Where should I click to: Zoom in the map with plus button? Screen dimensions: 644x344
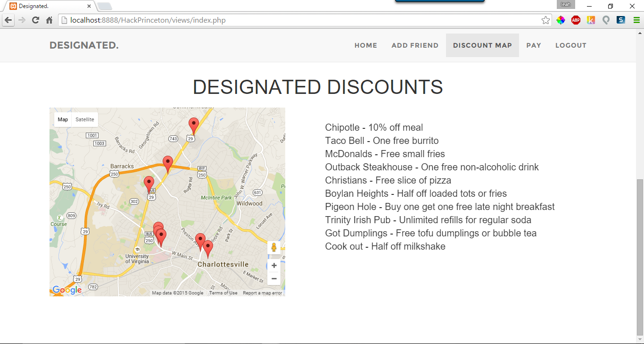pyautogui.click(x=274, y=266)
